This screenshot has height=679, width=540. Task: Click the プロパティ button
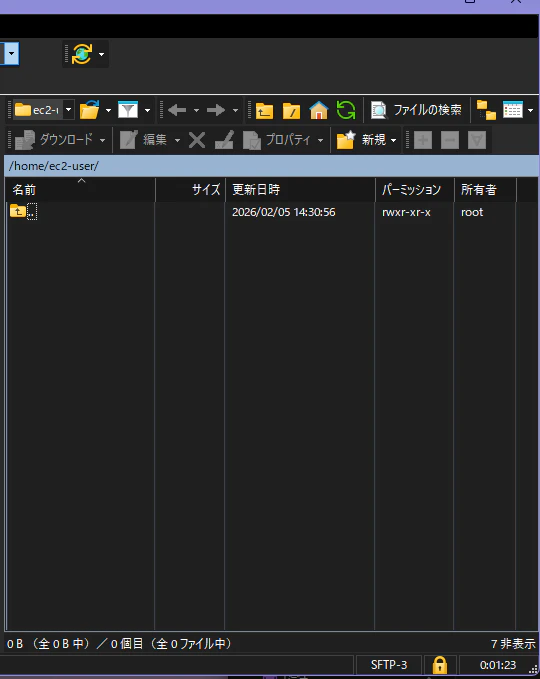(277, 139)
